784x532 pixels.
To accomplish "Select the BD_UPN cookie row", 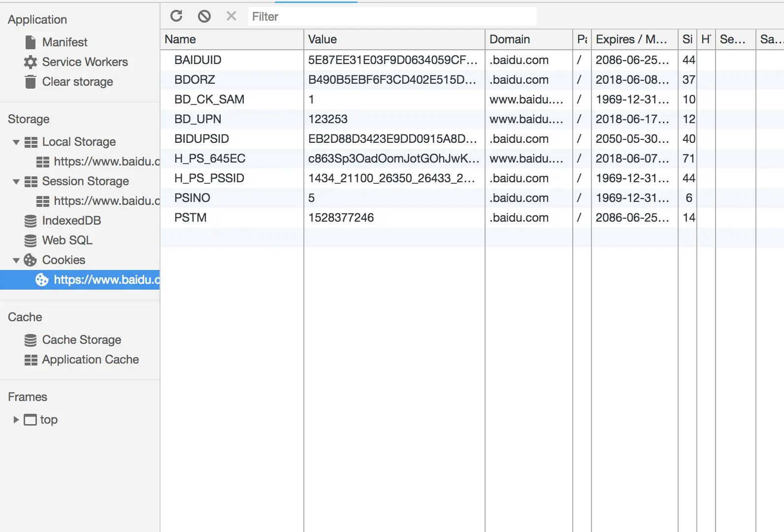I will click(472, 119).
